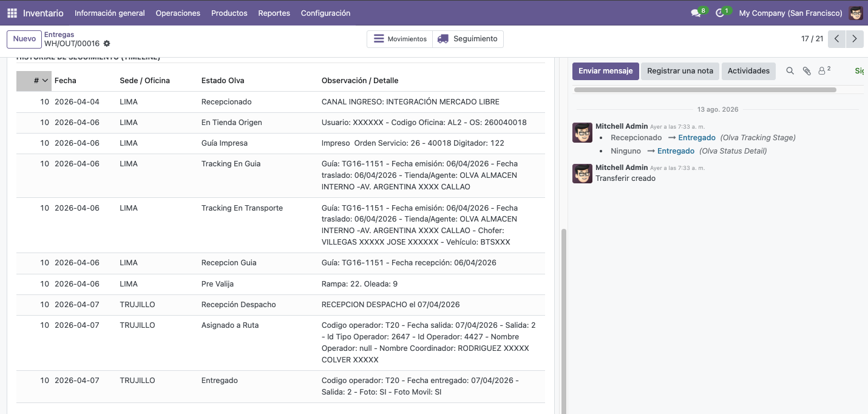
Task: Click the chatter horizontal scrollbar
Action: pyautogui.click(x=705, y=90)
